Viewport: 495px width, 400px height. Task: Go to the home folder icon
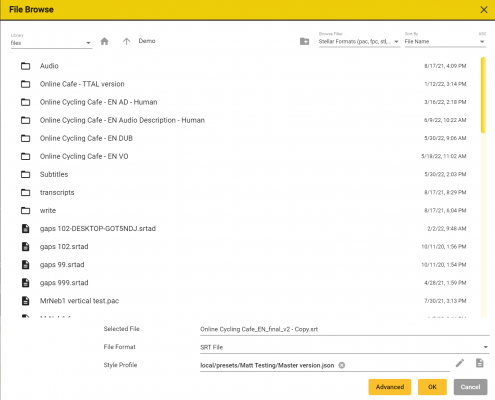point(104,41)
